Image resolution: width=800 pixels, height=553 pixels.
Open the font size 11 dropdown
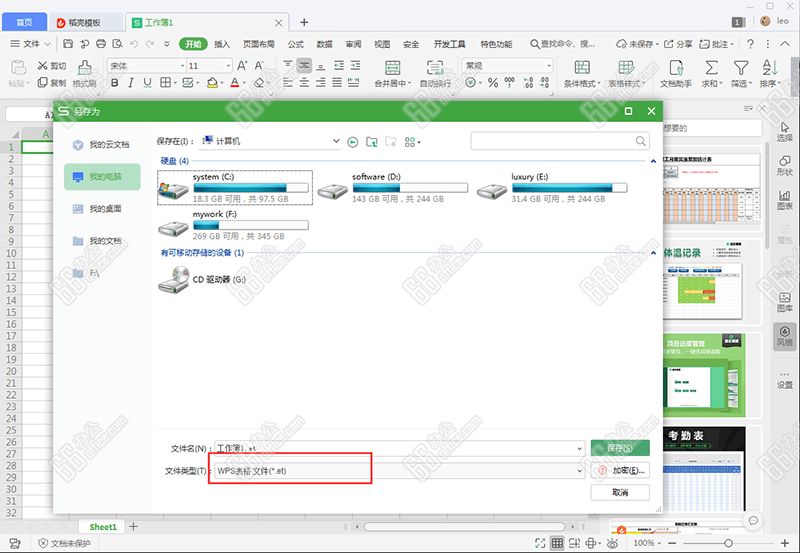228,66
